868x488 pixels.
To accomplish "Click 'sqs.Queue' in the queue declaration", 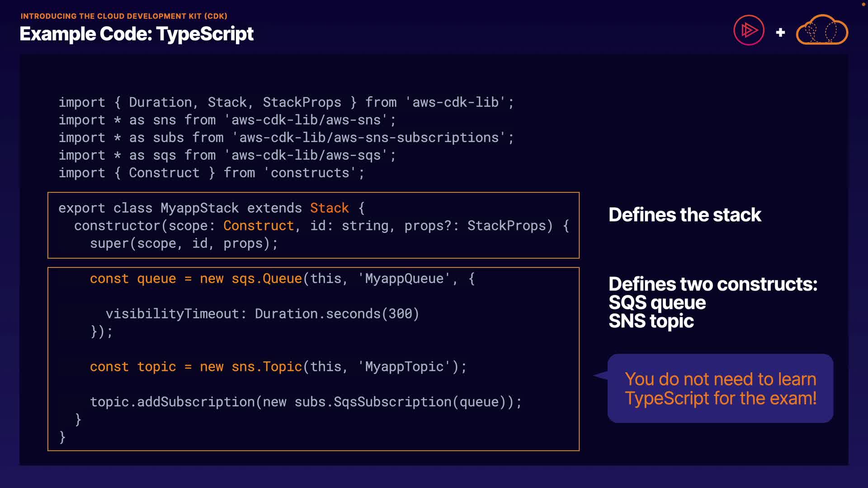I will [x=266, y=278].
